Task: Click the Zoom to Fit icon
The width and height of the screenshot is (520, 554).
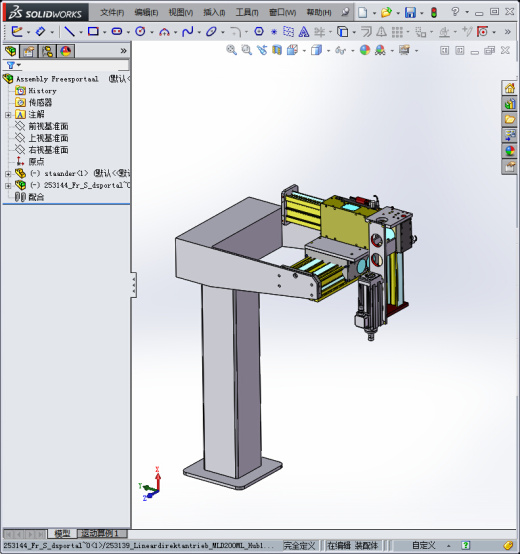Action: click(231, 50)
